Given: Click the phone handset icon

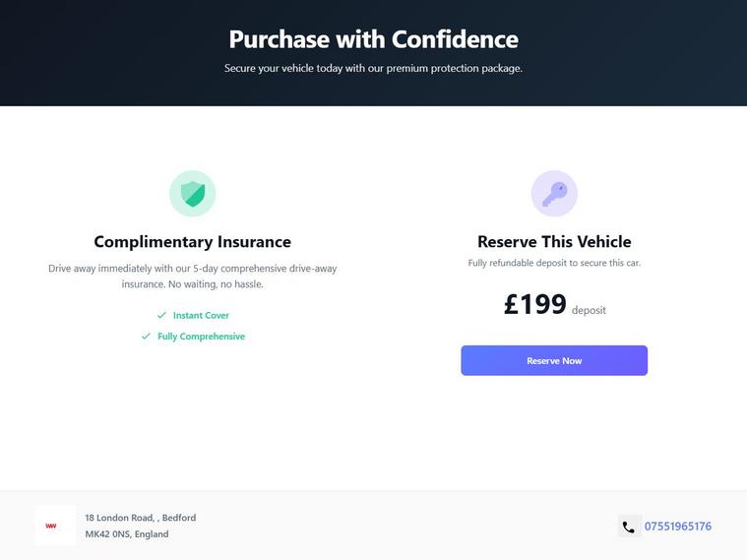Looking at the screenshot, I should click(x=629, y=527).
